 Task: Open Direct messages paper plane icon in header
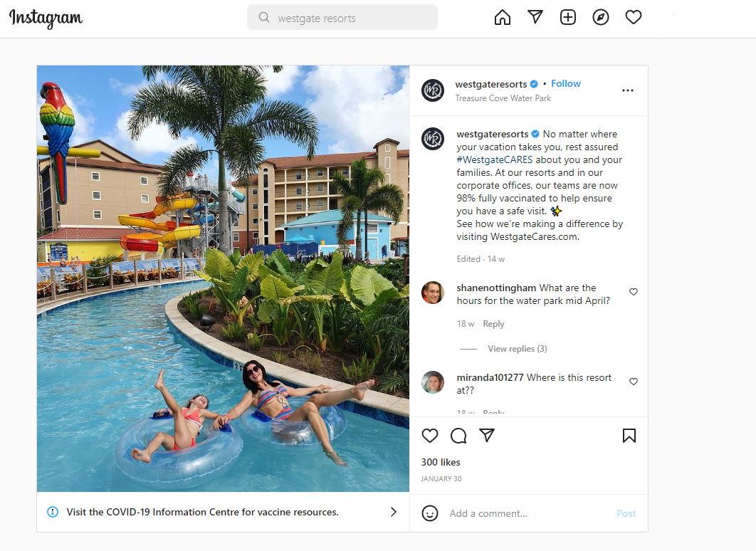[535, 17]
